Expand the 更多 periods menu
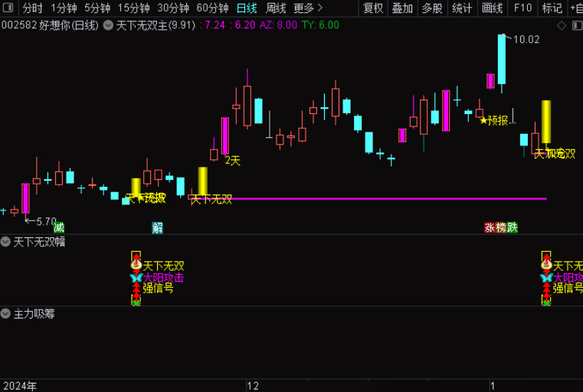This screenshot has width=583, height=392. (x=308, y=8)
